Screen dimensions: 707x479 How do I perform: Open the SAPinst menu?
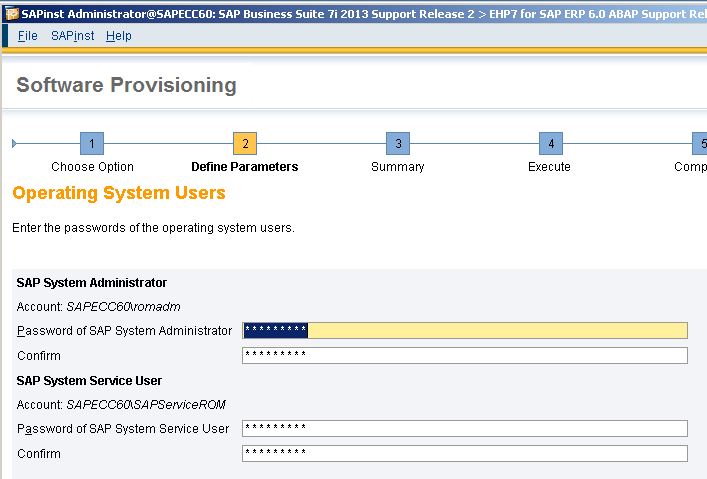coord(73,36)
